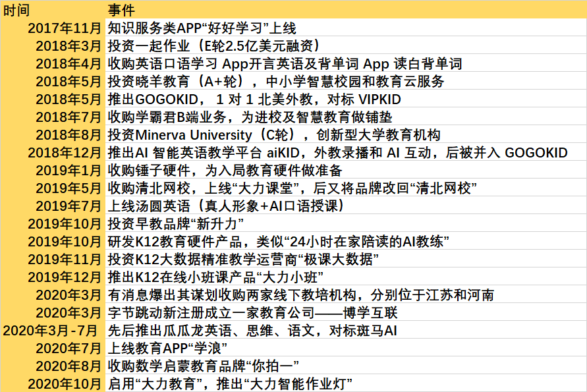The width and height of the screenshot is (587, 392).
Task: Select the cell 上线汤圆英语
Action: pos(346,206)
